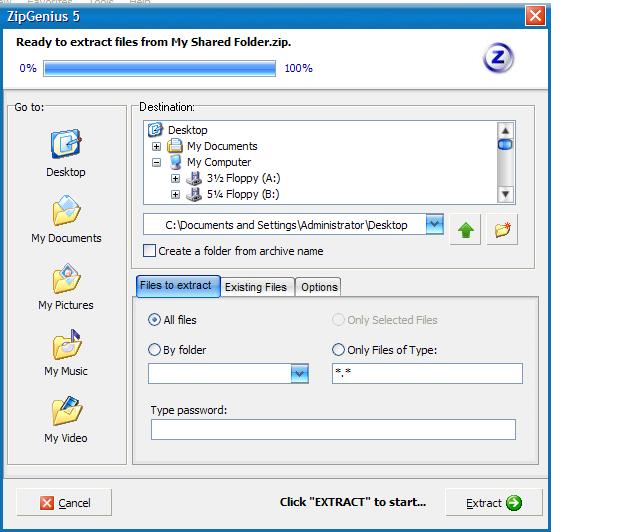Image resolution: width=640 pixels, height=532 pixels.
Task: Collapse My Computer tree node
Action: tap(156, 162)
